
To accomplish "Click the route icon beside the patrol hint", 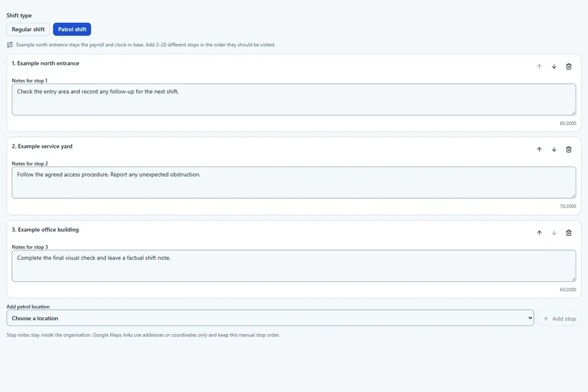I will pos(10,45).
